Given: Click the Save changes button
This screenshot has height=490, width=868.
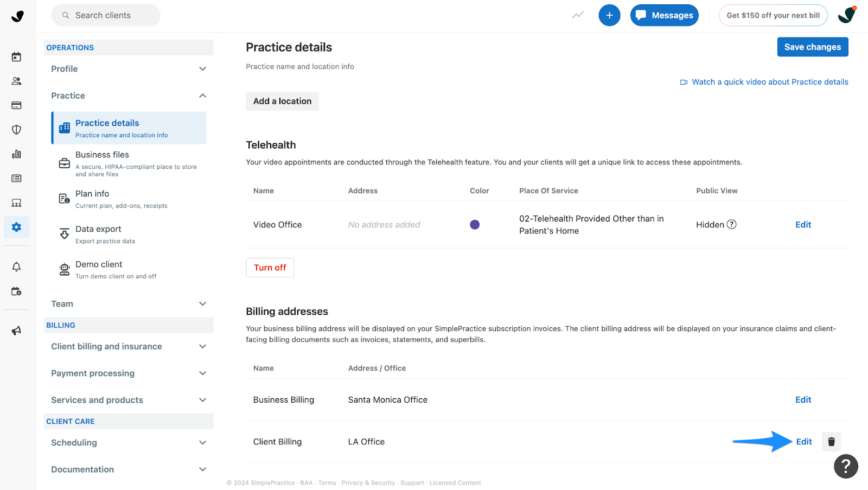Looking at the screenshot, I should click(812, 47).
